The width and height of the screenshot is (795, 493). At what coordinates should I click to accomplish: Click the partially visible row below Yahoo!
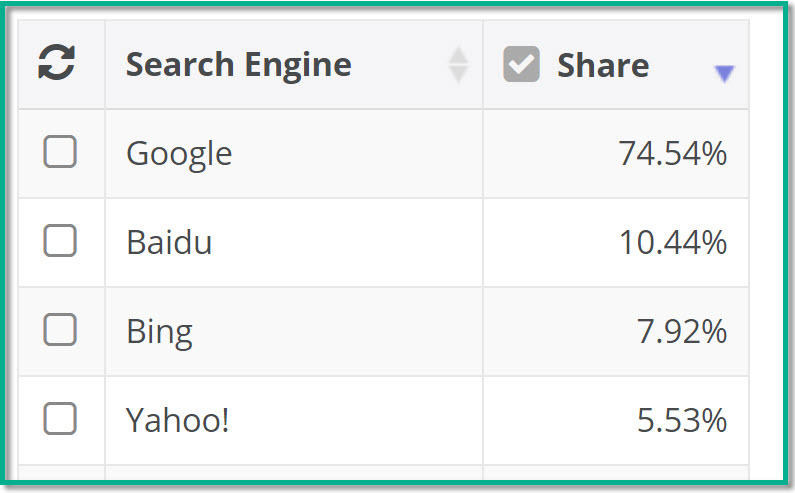(x=383, y=472)
